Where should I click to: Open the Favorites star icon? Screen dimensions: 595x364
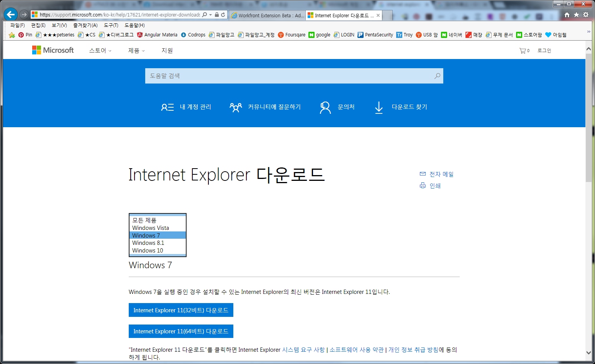pyautogui.click(x=576, y=15)
